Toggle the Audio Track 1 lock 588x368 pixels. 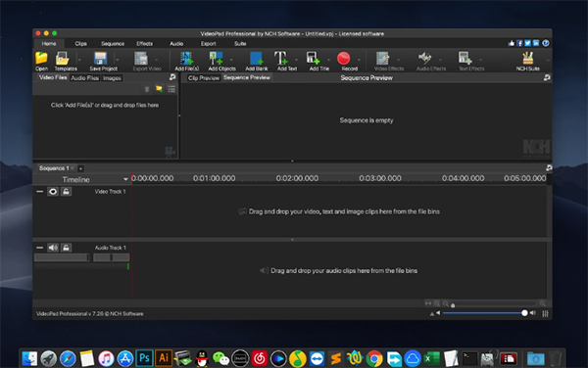tap(66, 248)
